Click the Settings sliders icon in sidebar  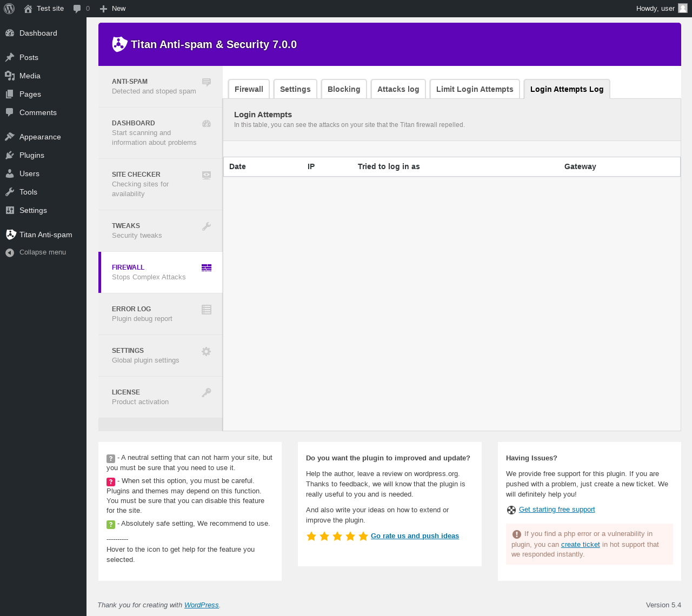(x=10, y=210)
